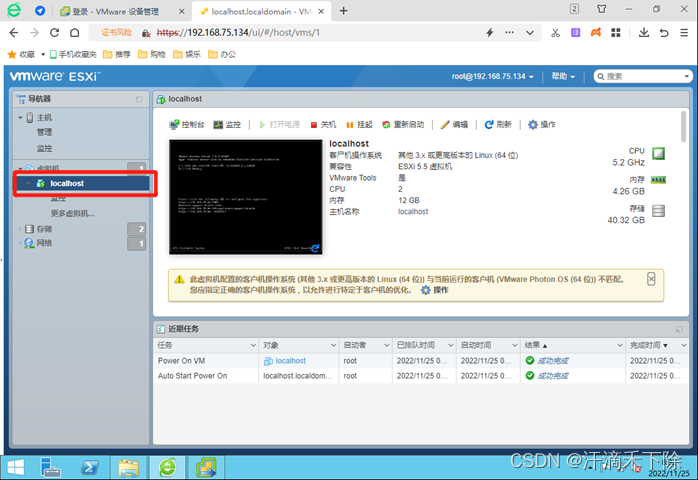Go back in browser history

tap(14, 33)
